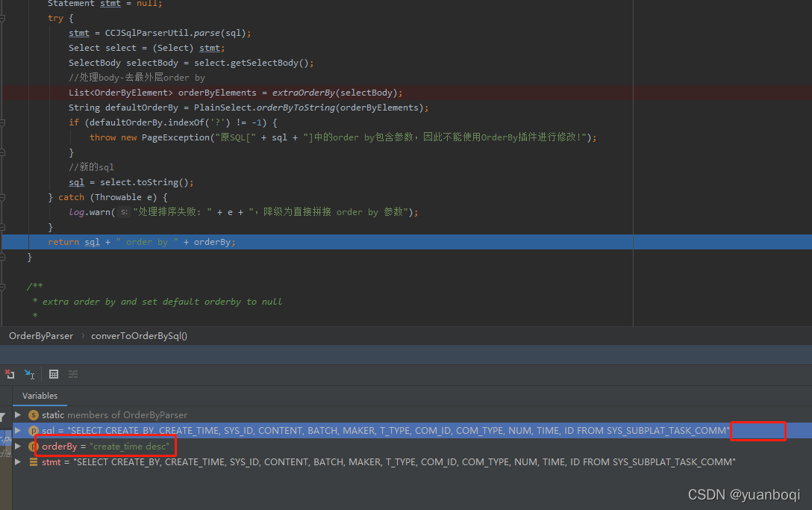Expand the stmt variable node
The height and width of the screenshot is (510, 812).
[x=18, y=461]
